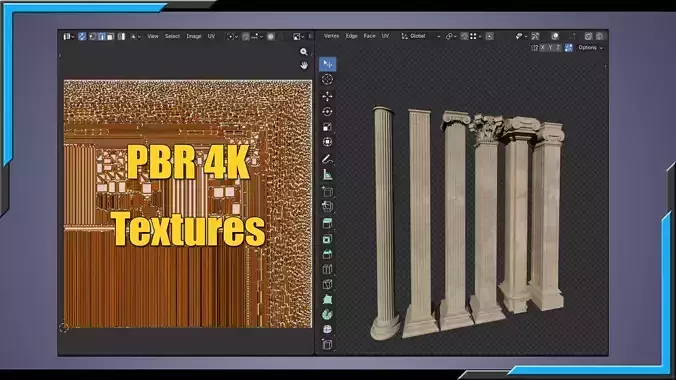Open Vertex menu in 3D viewport

[331, 36]
